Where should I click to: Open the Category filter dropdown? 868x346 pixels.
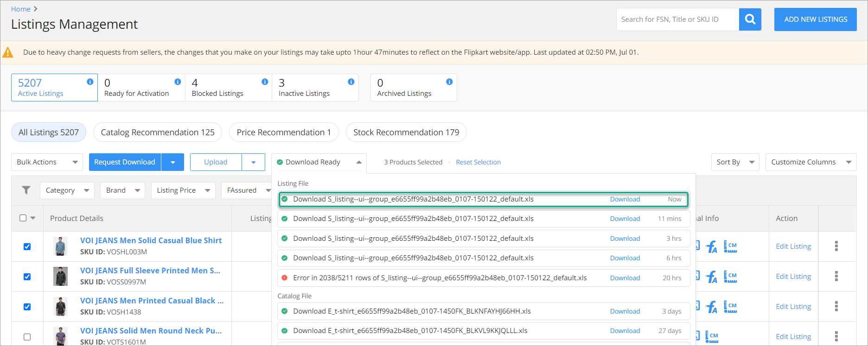click(67, 190)
